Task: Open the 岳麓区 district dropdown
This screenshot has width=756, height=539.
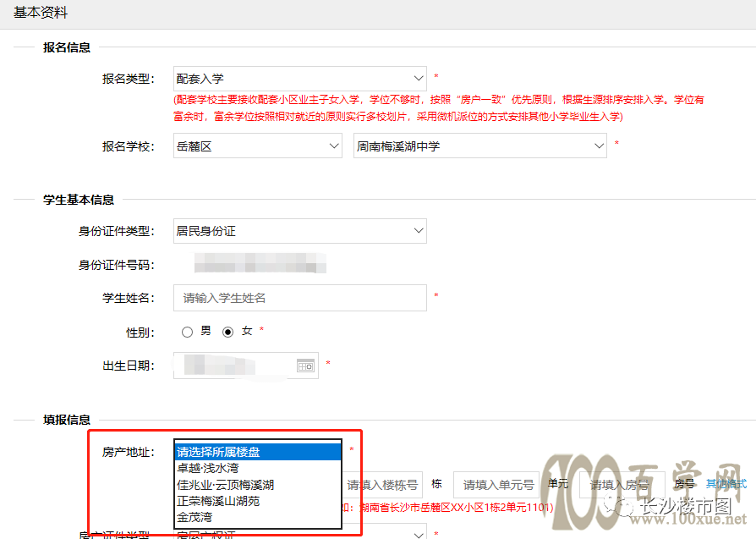Action: click(257, 146)
